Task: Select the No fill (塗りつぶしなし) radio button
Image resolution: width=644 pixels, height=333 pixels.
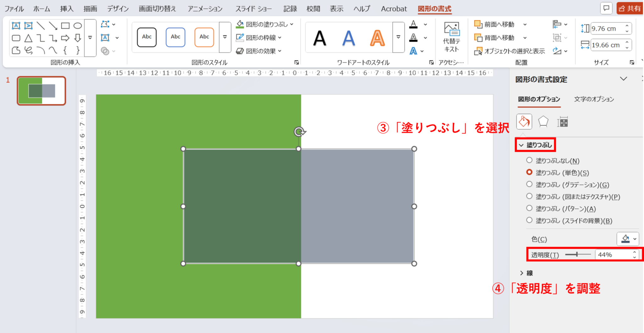Action: click(530, 160)
